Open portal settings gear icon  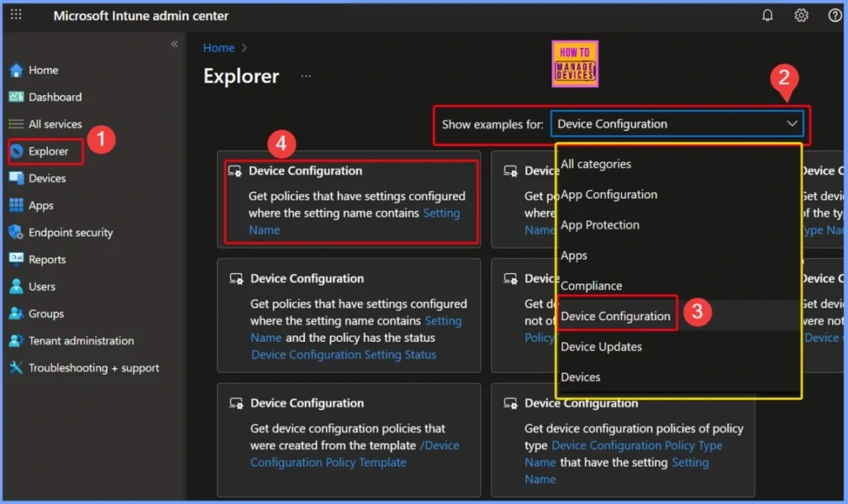click(x=802, y=15)
